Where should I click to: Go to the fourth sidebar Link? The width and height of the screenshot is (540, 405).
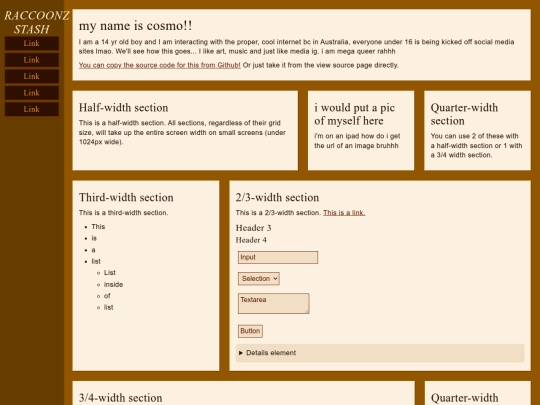click(32, 93)
